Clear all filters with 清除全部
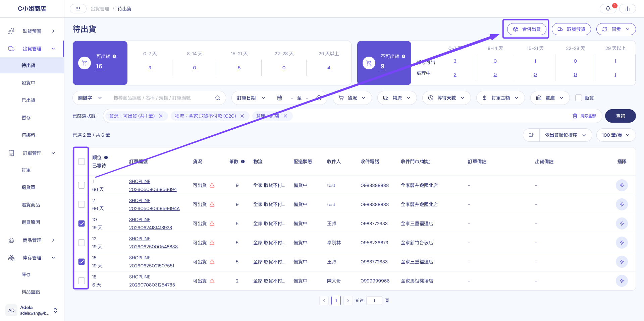Viewport: 644px width, 321px height. pos(584,116)
